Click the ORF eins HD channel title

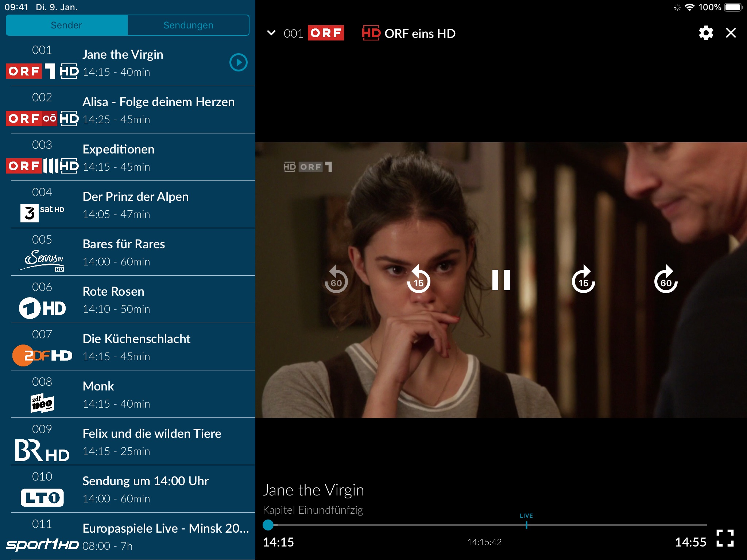tap(420, 34)
